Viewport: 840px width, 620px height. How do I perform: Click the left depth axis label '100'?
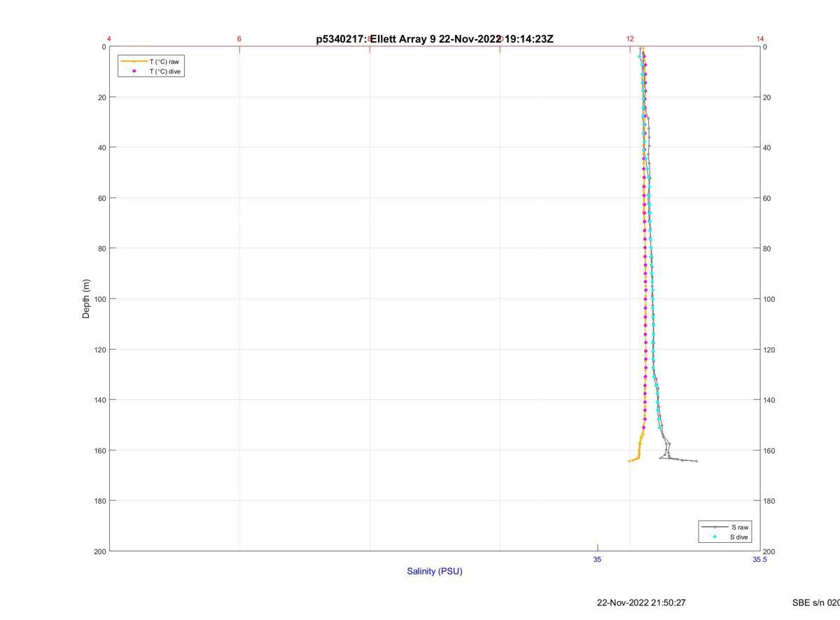99,299
